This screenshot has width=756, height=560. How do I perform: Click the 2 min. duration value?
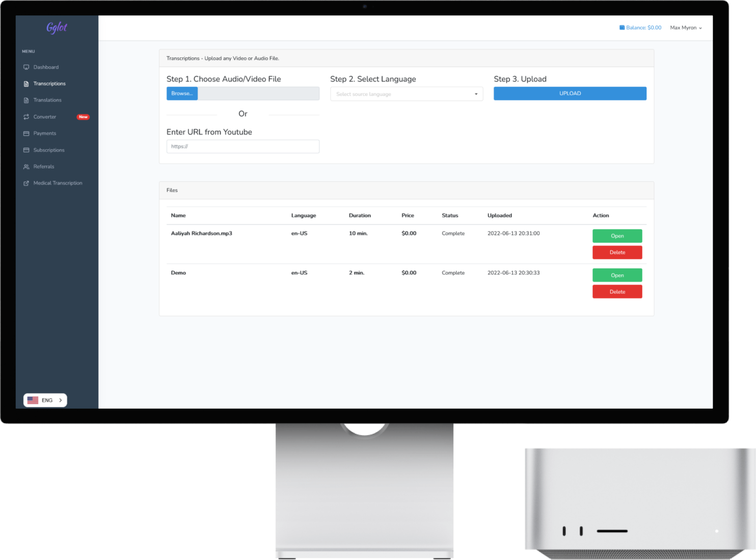[x=357, y=273]
